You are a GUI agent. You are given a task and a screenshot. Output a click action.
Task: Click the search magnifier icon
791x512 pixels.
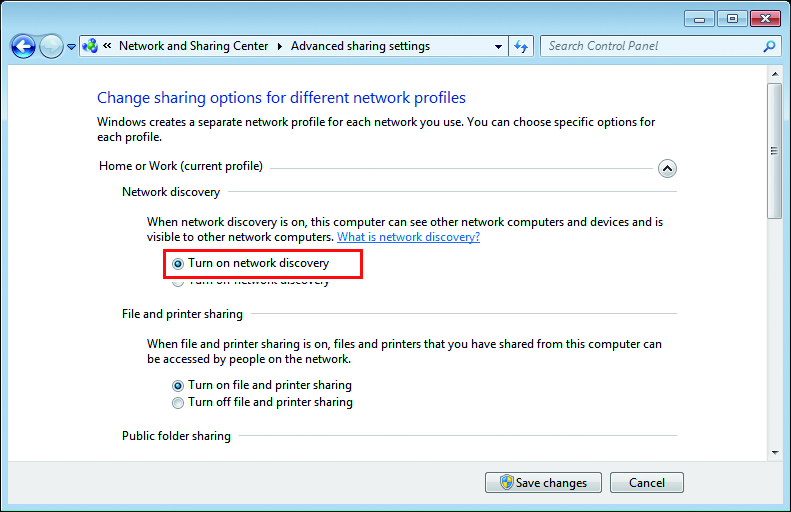coord(769,46)
